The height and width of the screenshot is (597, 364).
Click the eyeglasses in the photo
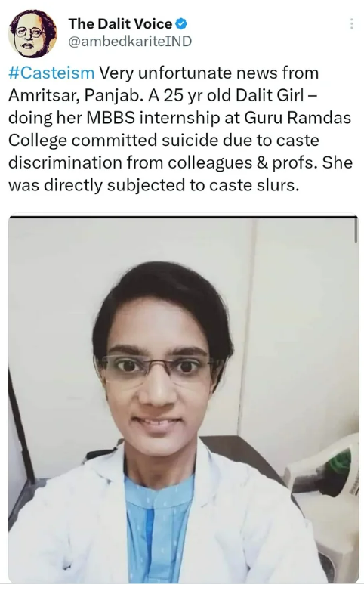pos(159,367)
